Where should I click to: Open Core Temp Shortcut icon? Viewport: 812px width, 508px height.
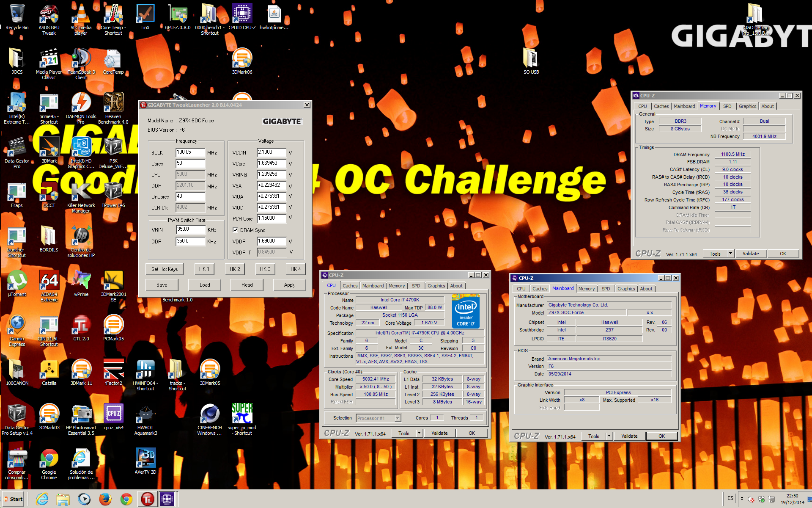(x=113, y=19)
